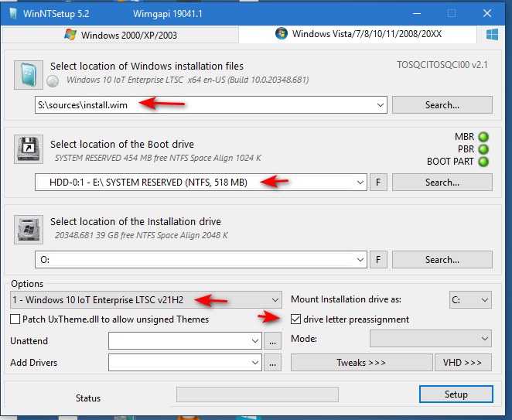
Task: Click the Setup button to start installation
Action: 456,394
